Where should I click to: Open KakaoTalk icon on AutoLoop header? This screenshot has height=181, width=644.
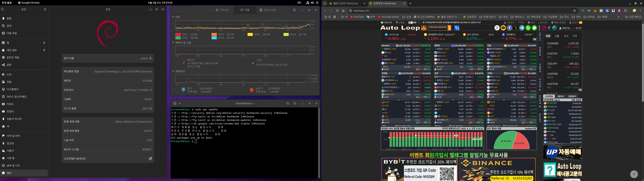pyautogui.click(x=503, y=28)
